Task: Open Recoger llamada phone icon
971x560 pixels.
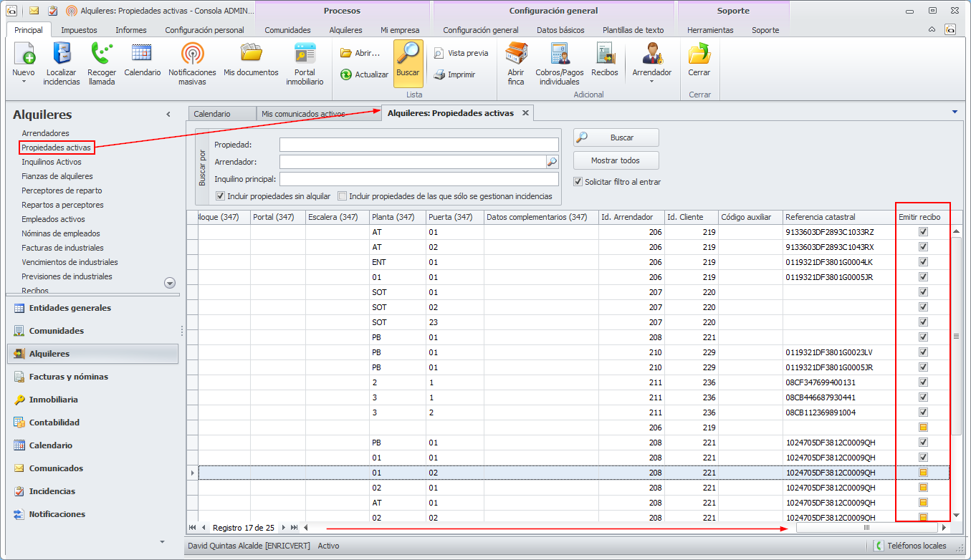Action: 102,54
